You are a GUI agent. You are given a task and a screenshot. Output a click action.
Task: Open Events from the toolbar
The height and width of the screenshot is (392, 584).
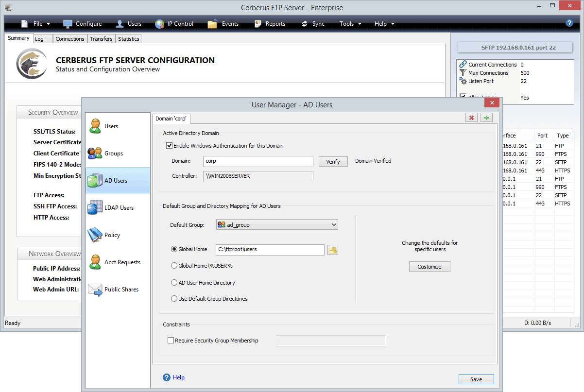223,23
